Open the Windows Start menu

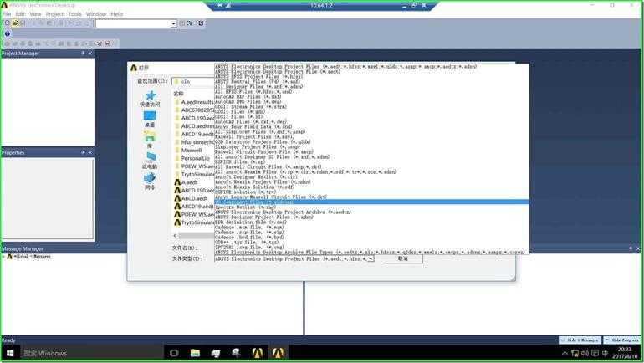click(10, 353)
